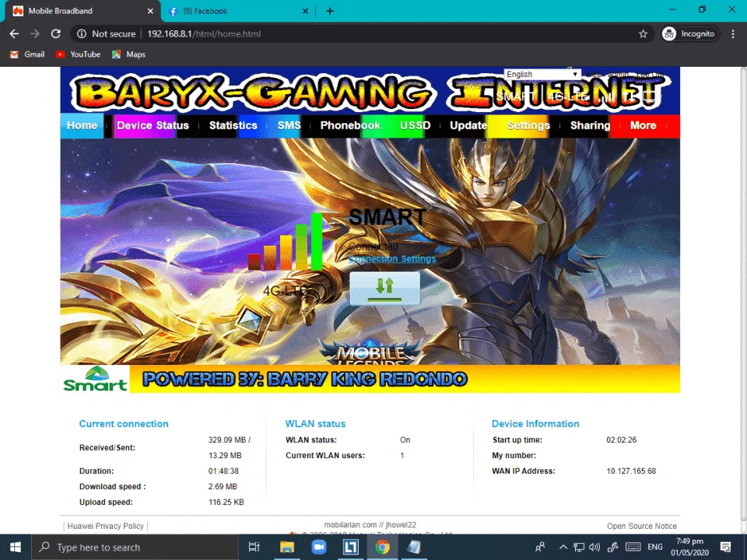Click the Download speed value 2.69 MB
The height and width of the screenshot is (560, 747).
(x=223, y=487)
